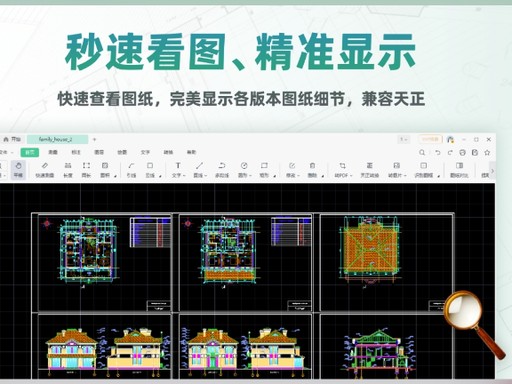
Task: Select the hand pan tool
Action: coord(18,169)
